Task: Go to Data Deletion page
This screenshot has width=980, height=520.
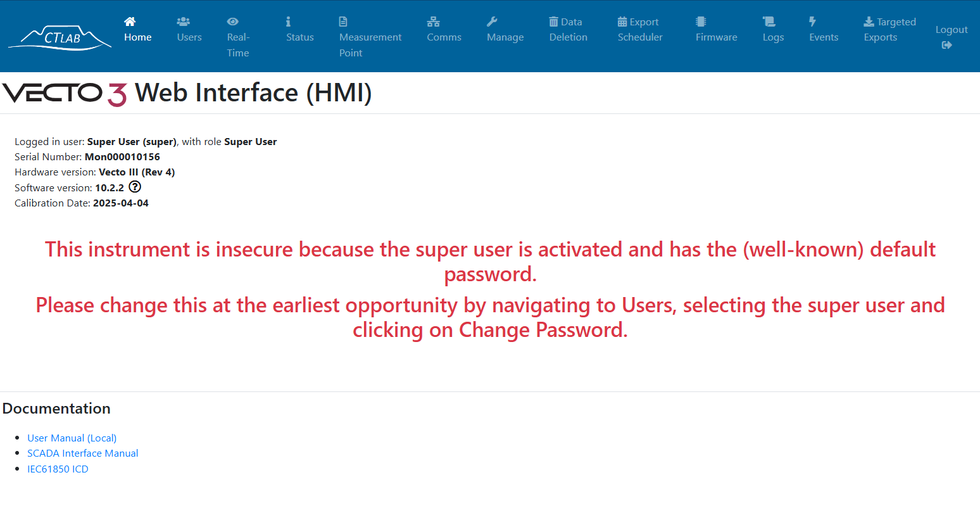Action: tap(569, 30)
